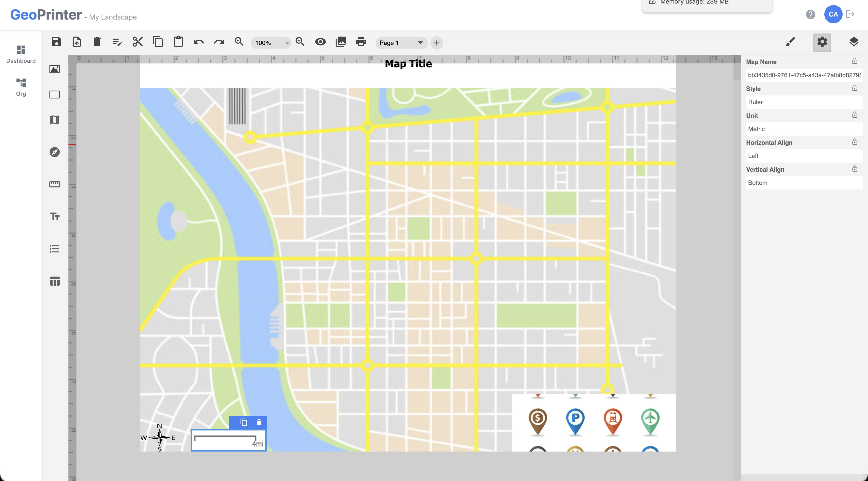
Task: Open the gear settings panel tab
Action: click(822, 42)
